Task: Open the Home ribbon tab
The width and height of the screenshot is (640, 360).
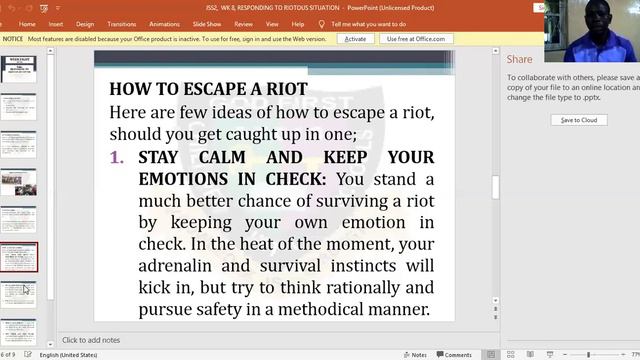Action: pos(27,24)
